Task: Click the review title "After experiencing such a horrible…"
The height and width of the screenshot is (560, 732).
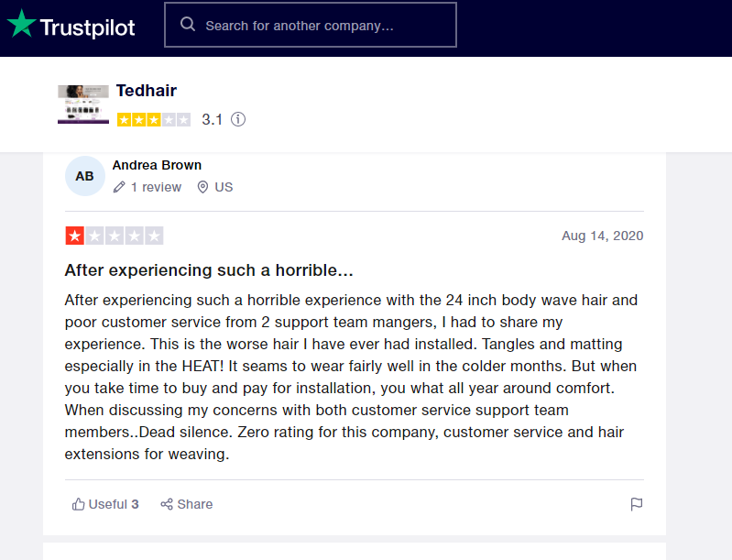Action: coord(209,270)
